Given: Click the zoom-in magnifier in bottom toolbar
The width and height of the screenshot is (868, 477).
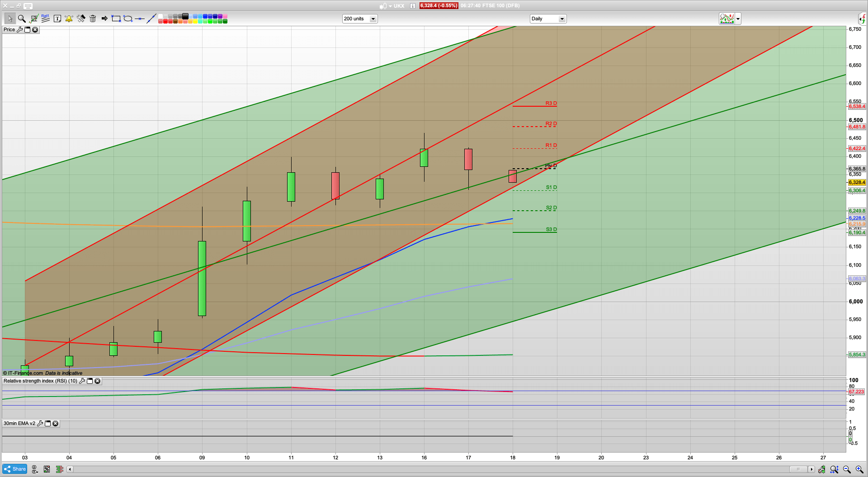Looking at the screenshot, I should [x=858, y=469].
